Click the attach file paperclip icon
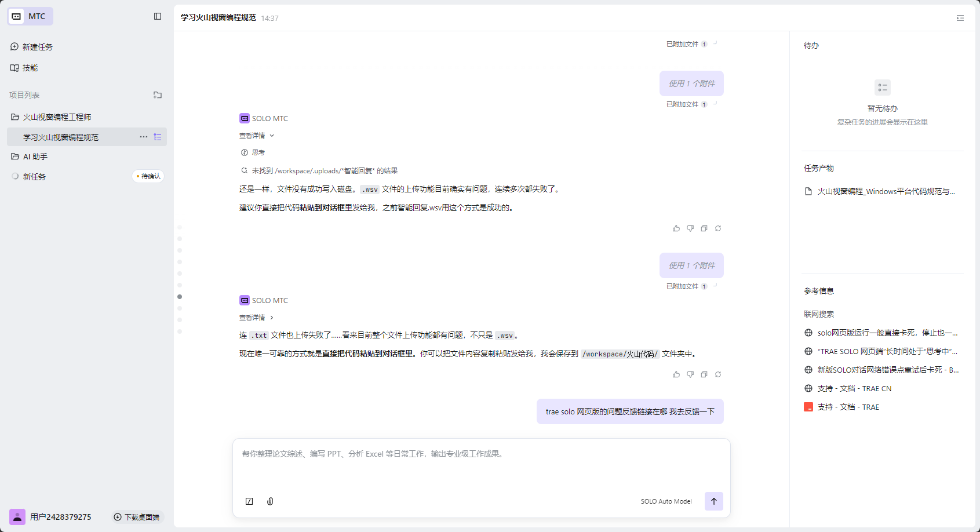This screenshot has height=532, width=980. [270, 501]
